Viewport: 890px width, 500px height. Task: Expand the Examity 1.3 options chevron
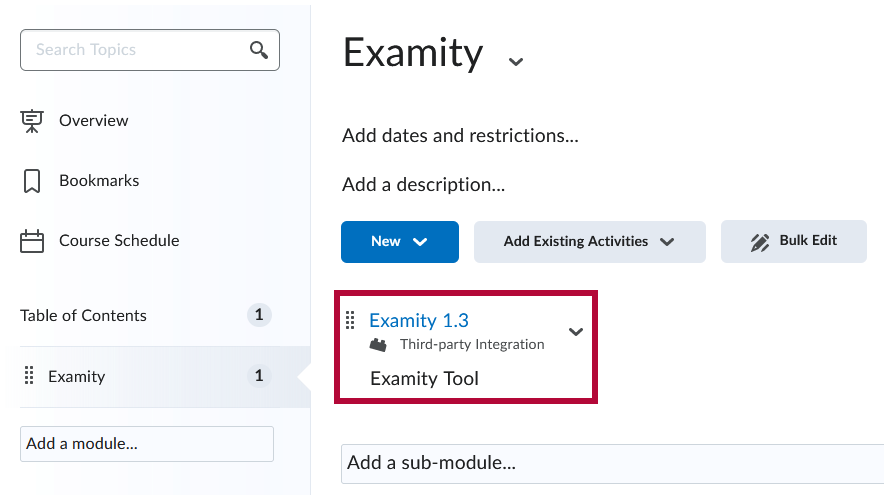pyautogui.click(x=576, y=332)
